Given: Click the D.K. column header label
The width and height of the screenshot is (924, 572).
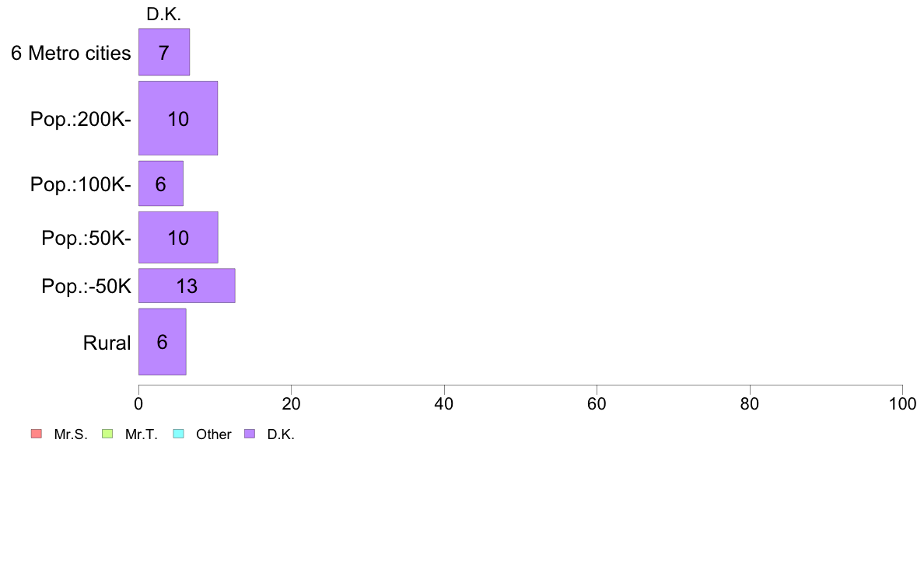Looking at the screenshot, I should point(164,14).
